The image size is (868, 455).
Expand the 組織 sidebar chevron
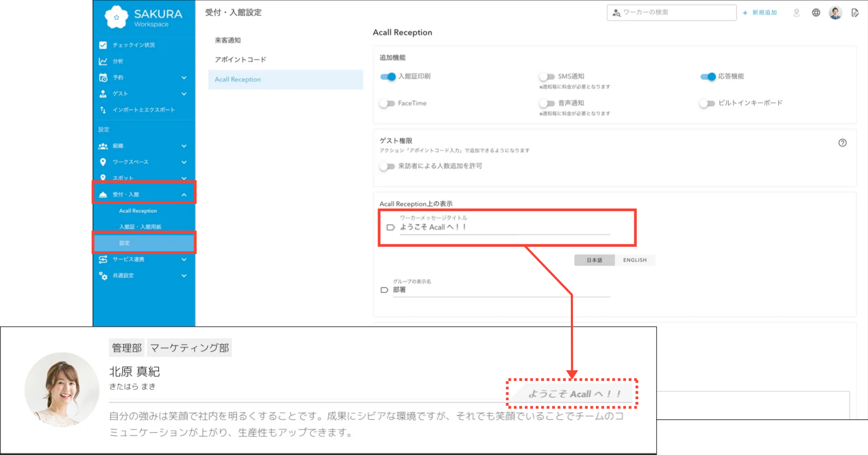point(184,146)
